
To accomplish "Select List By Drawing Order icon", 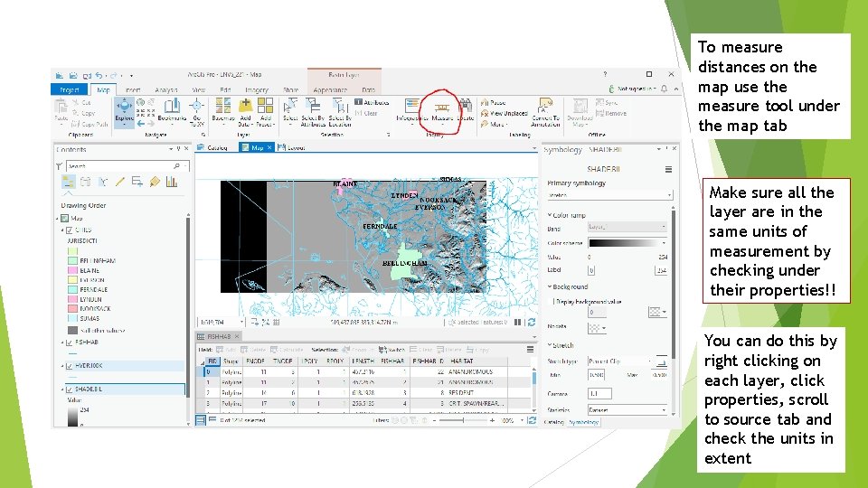I will coord(68,182).
